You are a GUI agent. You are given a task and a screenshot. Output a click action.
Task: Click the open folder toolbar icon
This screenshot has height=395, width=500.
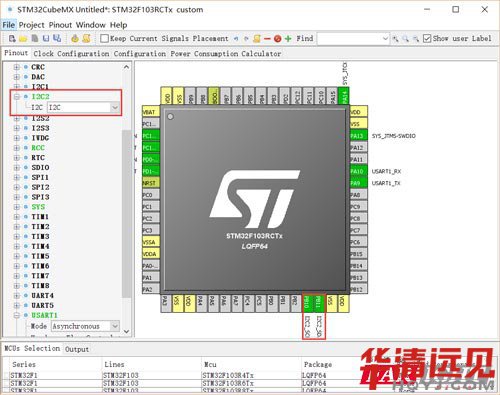(x=23, y=39)
